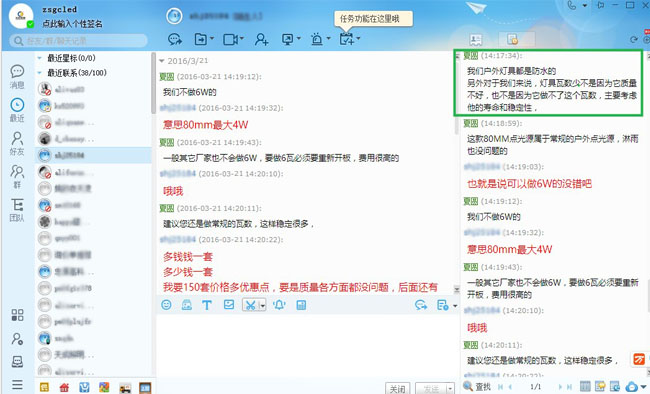
Task: Refresh the right side panel
Action: (x=633, y=40)
